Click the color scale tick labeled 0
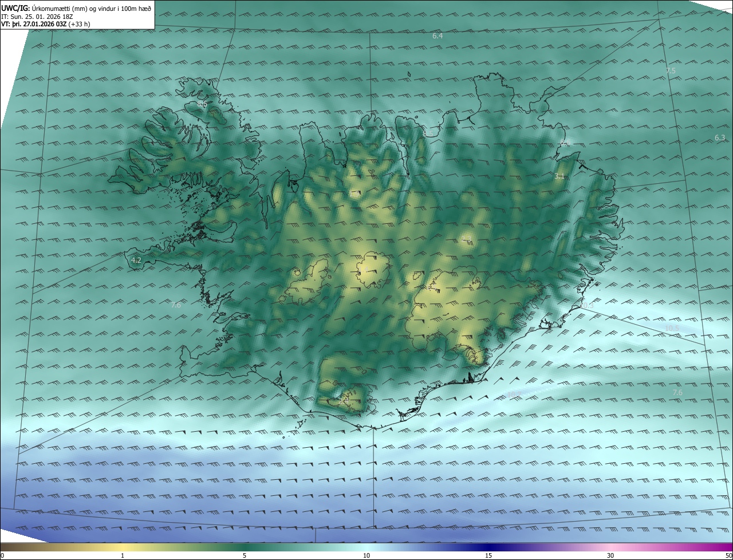 pyautogui.click(x=2, y=555)
